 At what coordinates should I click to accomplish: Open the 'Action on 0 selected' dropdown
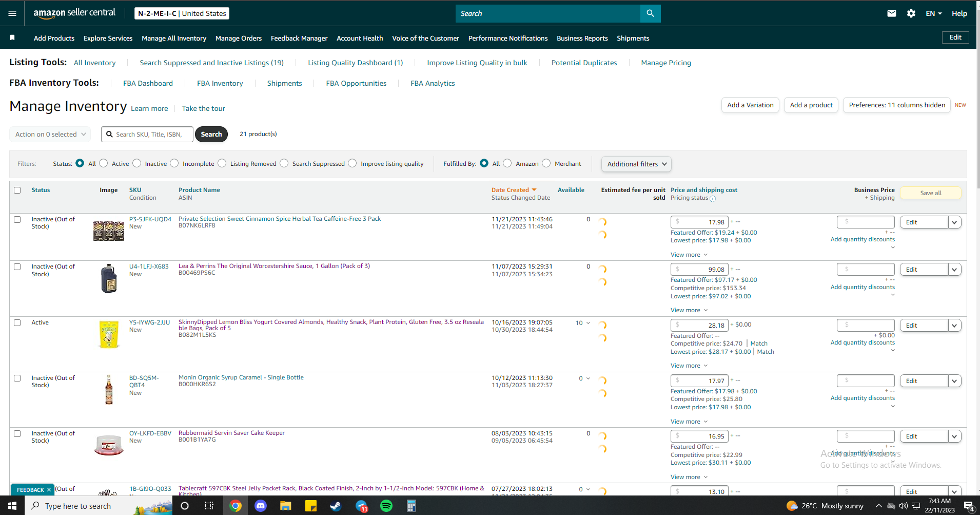pyautogui.click(x=50, y=135)
